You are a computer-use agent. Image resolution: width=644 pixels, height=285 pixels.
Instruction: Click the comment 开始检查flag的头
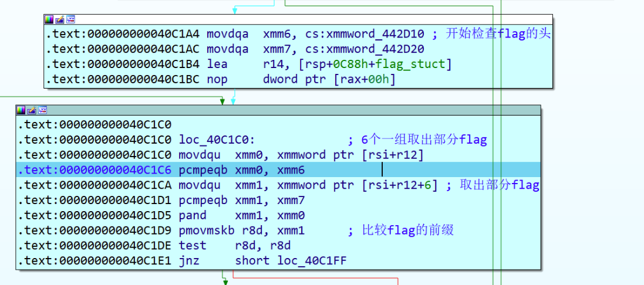[498, 34]
